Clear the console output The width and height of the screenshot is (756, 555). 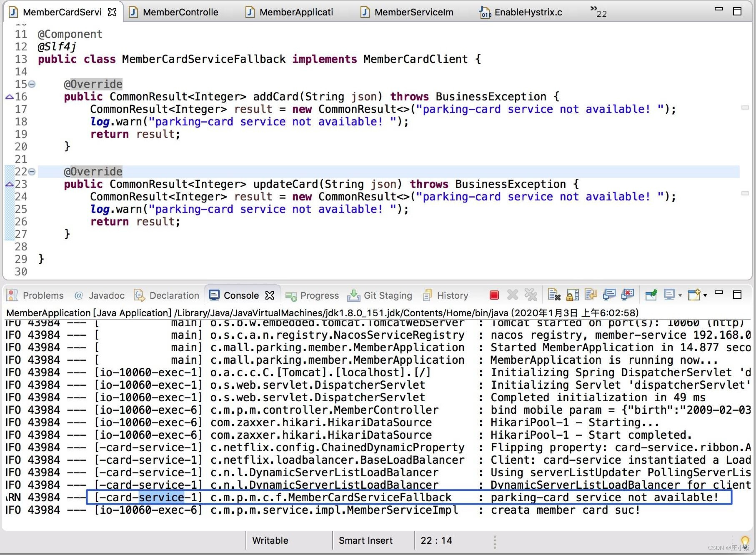pos(554,295)
